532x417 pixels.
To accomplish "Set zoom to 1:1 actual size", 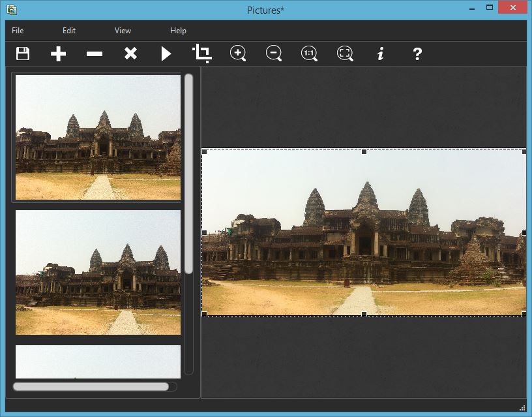I will 309,54.
